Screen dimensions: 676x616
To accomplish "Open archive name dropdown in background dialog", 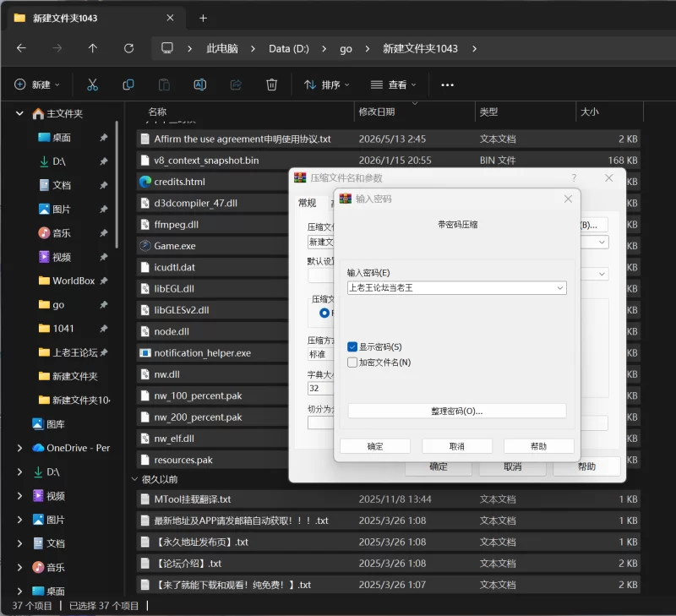I will pyautogui.click(x=602, y=243).
